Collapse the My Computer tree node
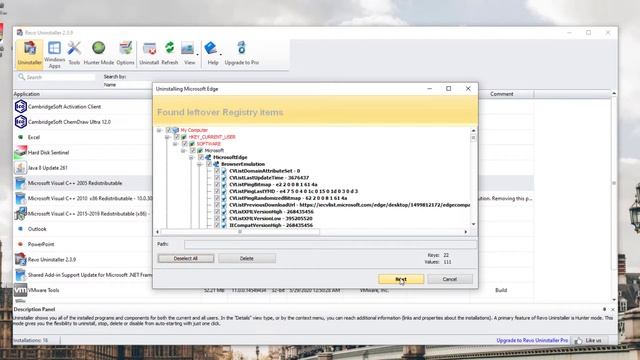This screenshot has width=640, height=360. 159,130
